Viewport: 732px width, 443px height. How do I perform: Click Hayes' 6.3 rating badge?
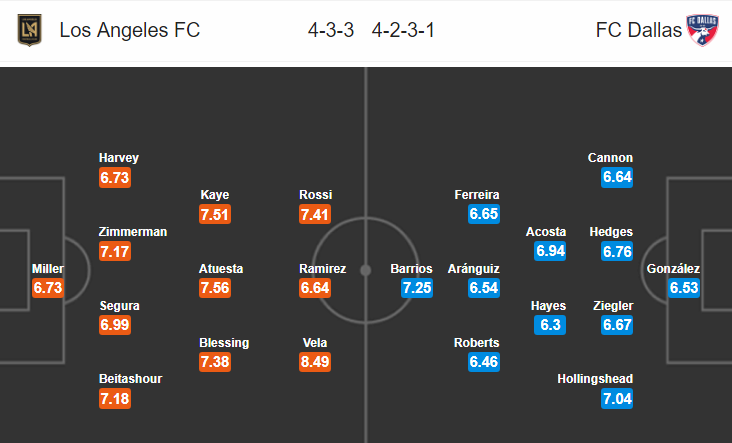[551, 325]
